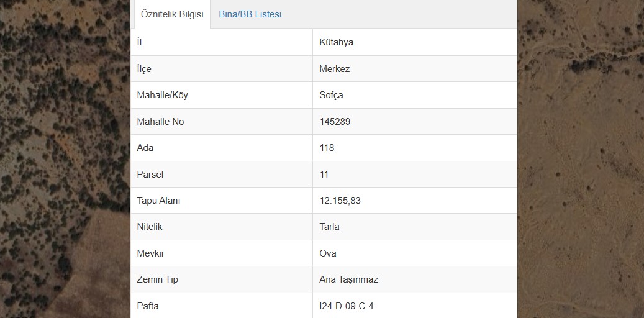644x318 pixels.
Task: Click the Mahalle No value 145289
Action: (x=335, y=122)
